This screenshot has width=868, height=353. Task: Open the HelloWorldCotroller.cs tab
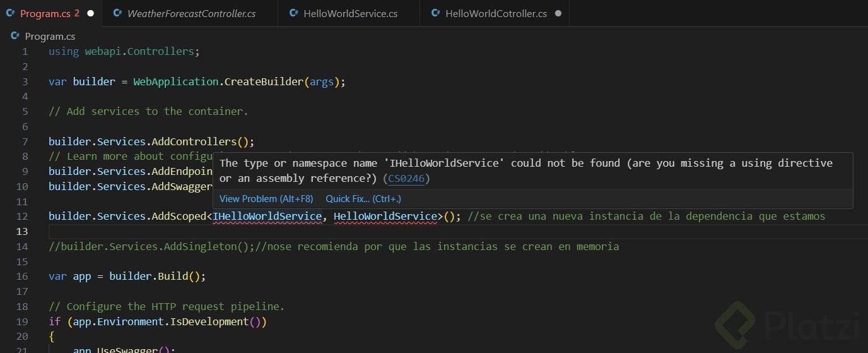coord(496,13)
